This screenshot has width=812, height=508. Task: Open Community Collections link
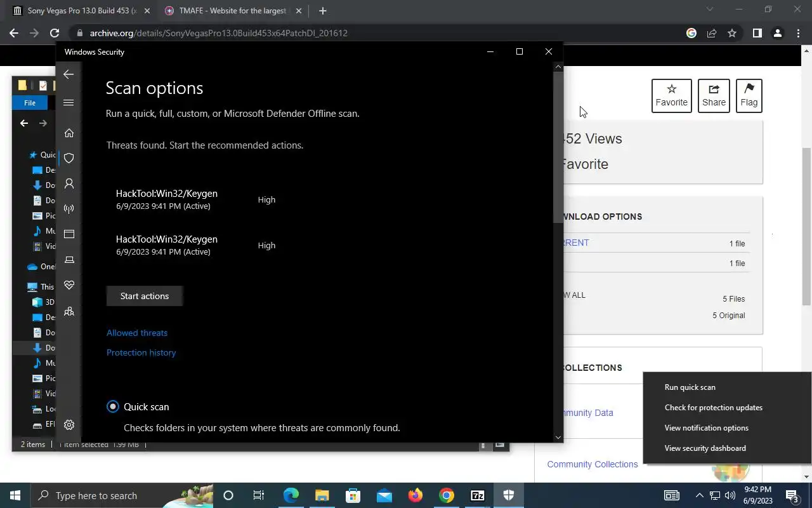click(592, 464)
